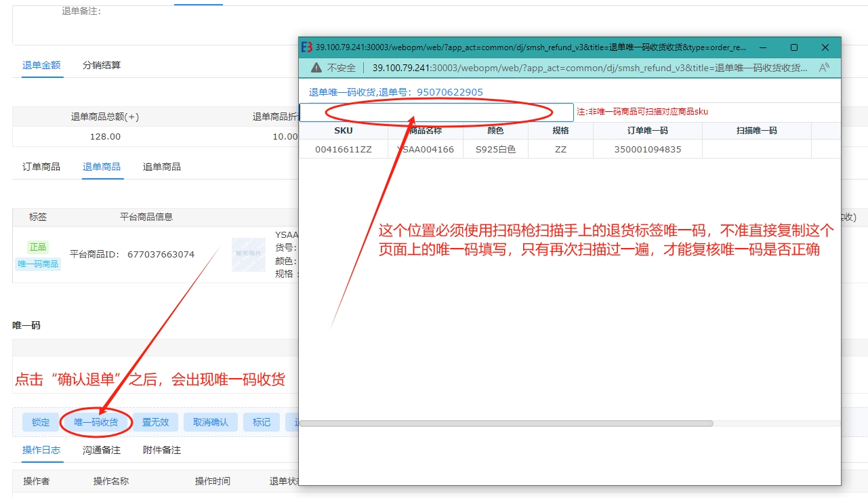Image resolution: width=868 pixels, height=498 pixels.
Task: Click the 不安全 security warning icon
Action: point(316,68)
